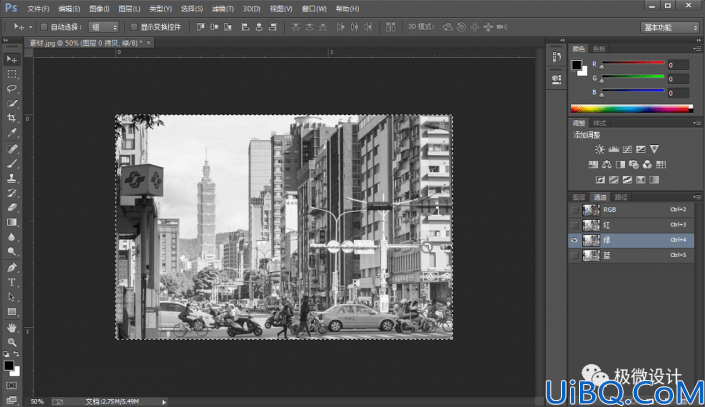The image size is (705, 407).
Task: Click the foreground color in toolbox
Action: pyautogui.click(x=8, y=366)
